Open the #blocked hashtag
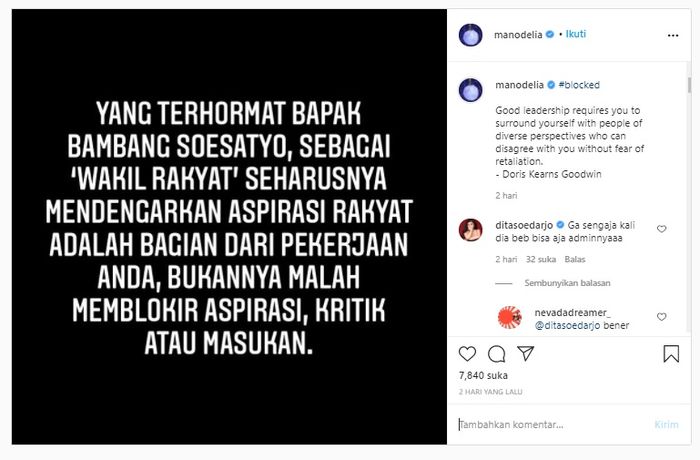Image resolution: width=700 pixels, height=460 pixels. tap(579, 85)
